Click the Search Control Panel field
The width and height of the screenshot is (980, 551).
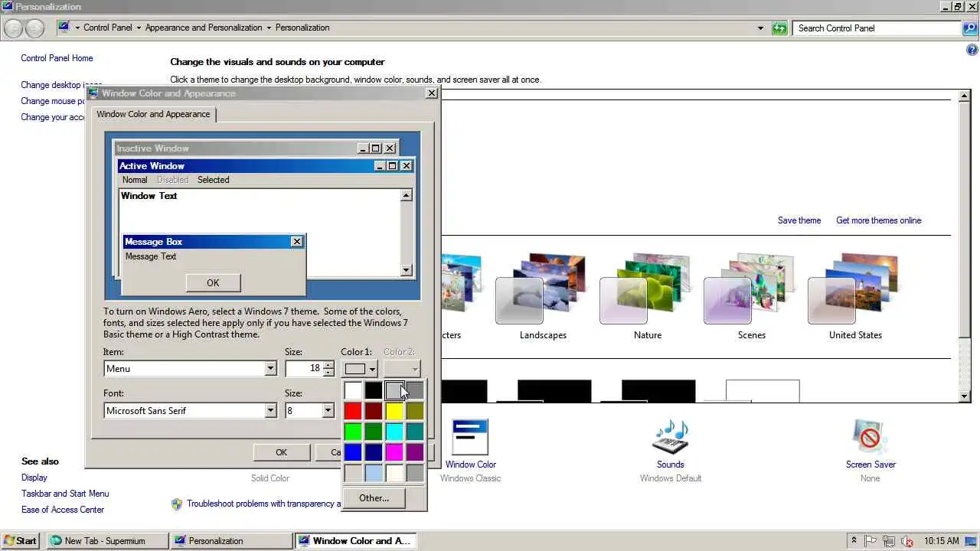coord(877,28)
